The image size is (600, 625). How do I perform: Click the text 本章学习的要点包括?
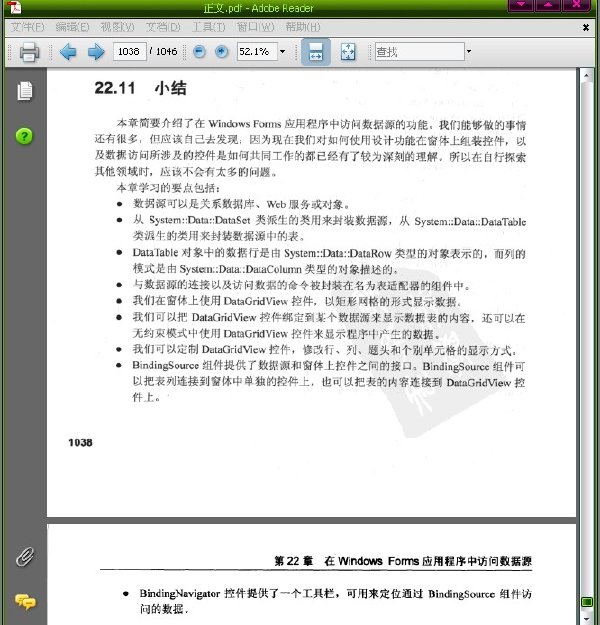(167, 188)
